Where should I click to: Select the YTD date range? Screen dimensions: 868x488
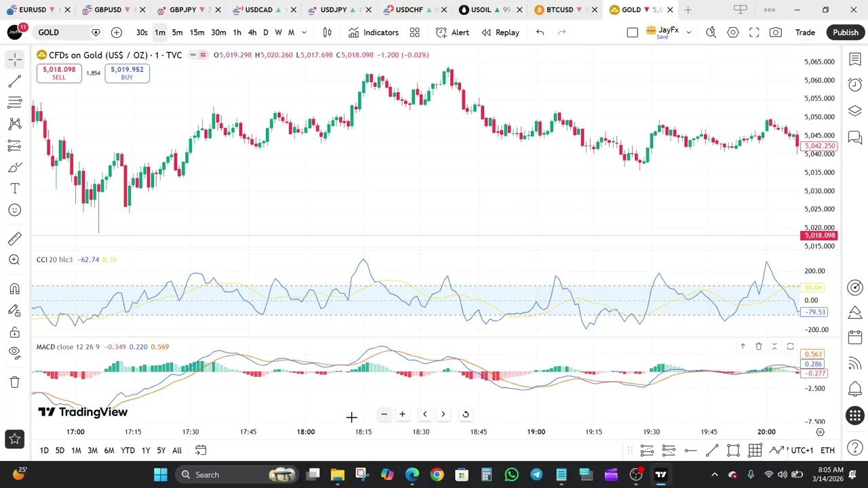[x=127, y=450]
